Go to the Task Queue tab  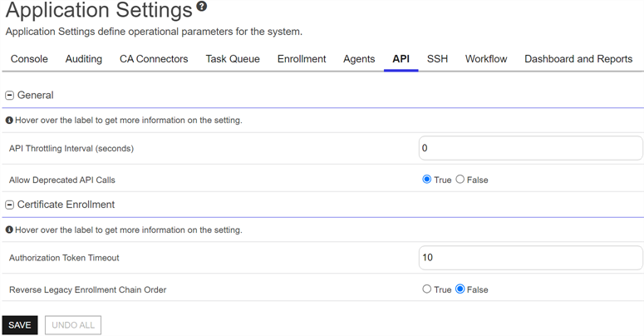(x=233, y=59)
